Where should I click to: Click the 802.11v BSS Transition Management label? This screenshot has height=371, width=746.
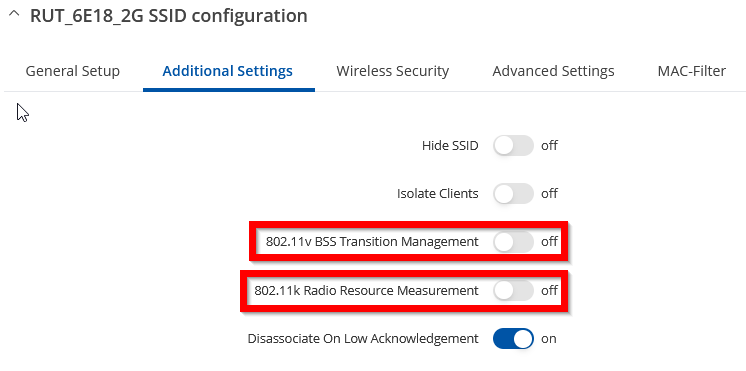372,242
